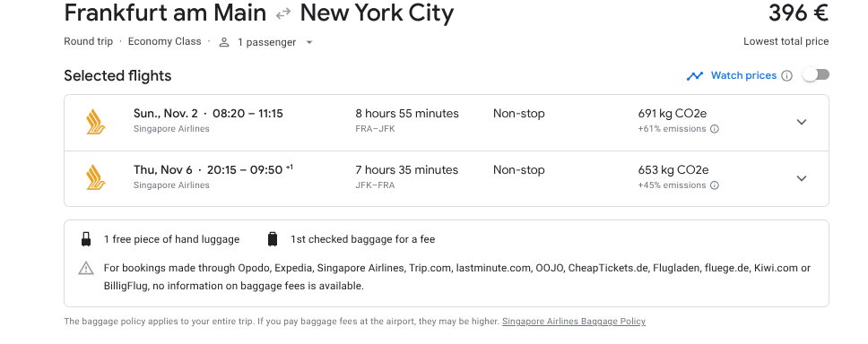This screenshot has height=344, width=868.
Task: Click the Watch prices graph icon
Action: point(695,76)
